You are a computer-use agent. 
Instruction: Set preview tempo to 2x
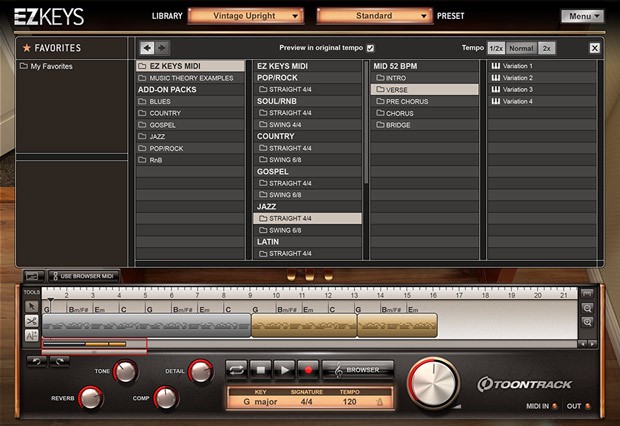click(546, 48)
